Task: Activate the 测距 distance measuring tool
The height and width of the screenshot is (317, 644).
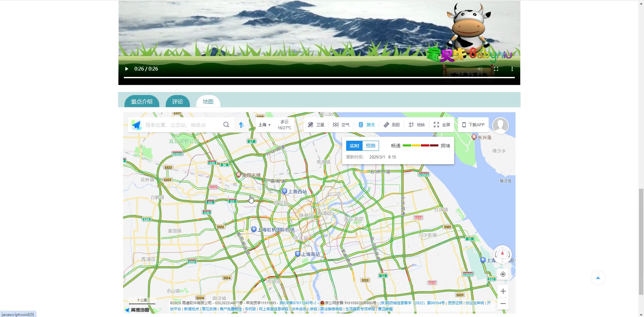Action: click(392, 125)
